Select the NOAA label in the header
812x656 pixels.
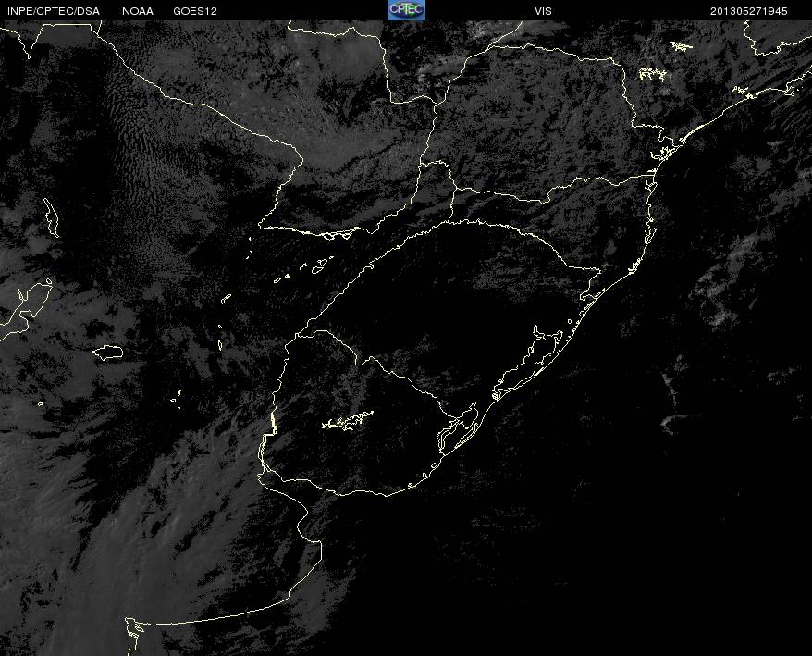(138, 10)
